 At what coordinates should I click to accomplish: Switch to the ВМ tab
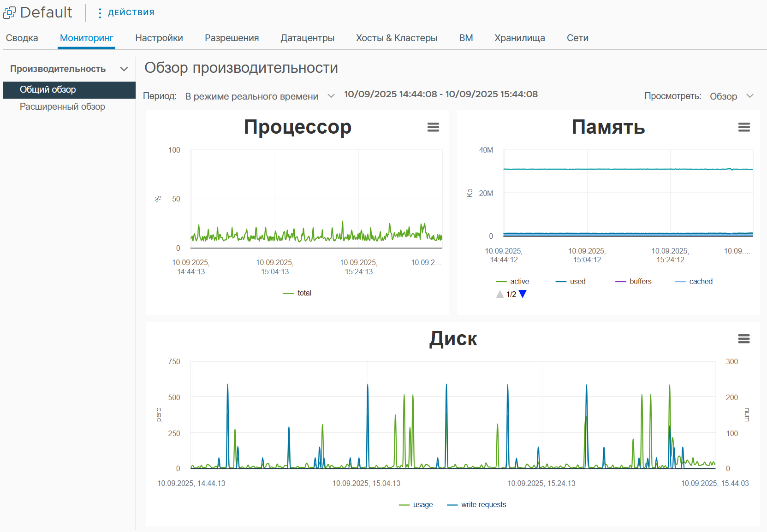coord(466,38)
